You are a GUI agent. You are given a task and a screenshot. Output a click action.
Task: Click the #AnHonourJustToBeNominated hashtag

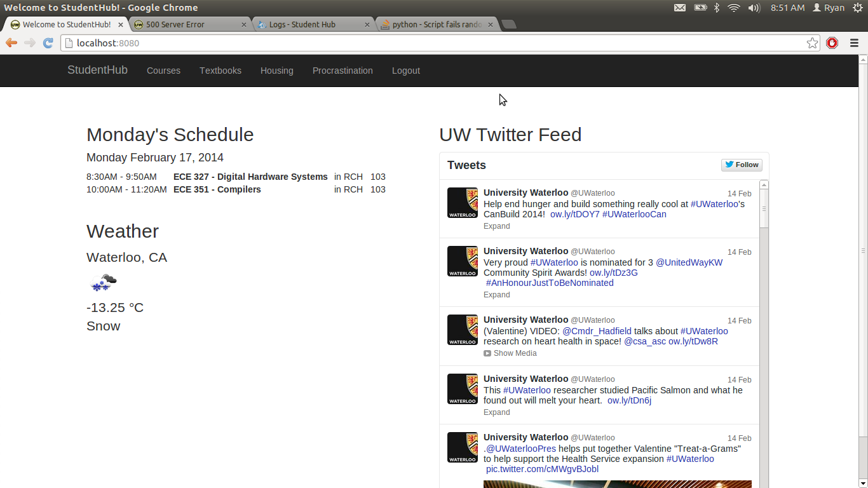click(x=550, y=283)
